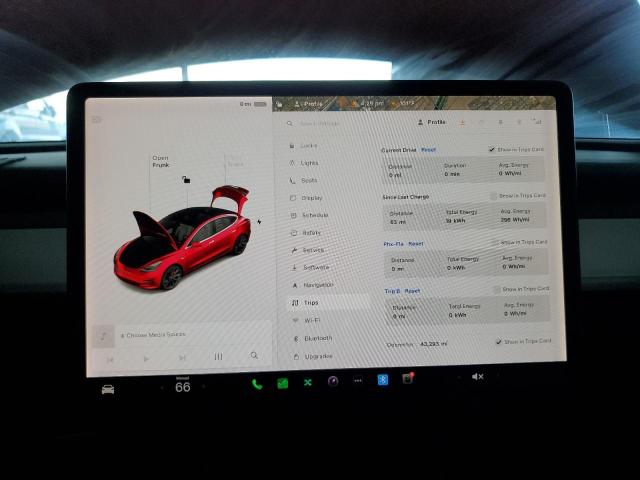Open the green Phone app icon
Viewport: 640px width, 480px height.
[257, 384]
